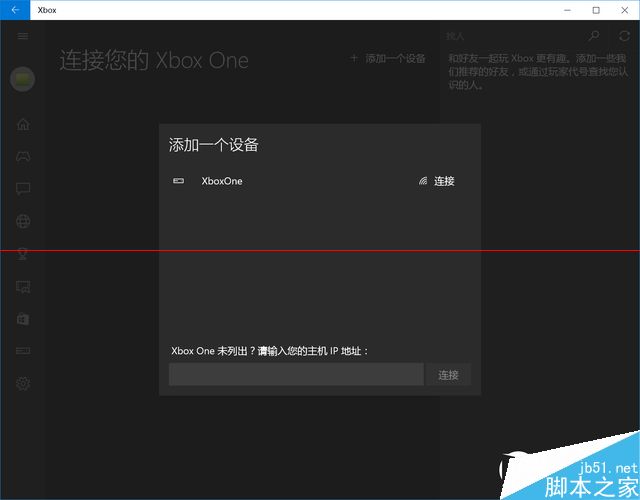Click the 连接 button beside IP field
The width and height of the screenshot is (640, 500).
449,375
